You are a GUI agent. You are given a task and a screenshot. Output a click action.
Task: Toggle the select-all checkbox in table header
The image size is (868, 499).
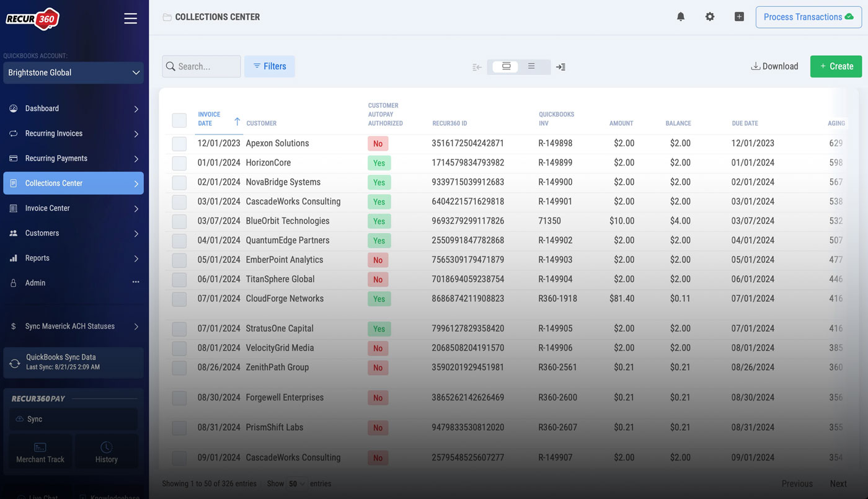pyautogui.click(x=179, y=120)
